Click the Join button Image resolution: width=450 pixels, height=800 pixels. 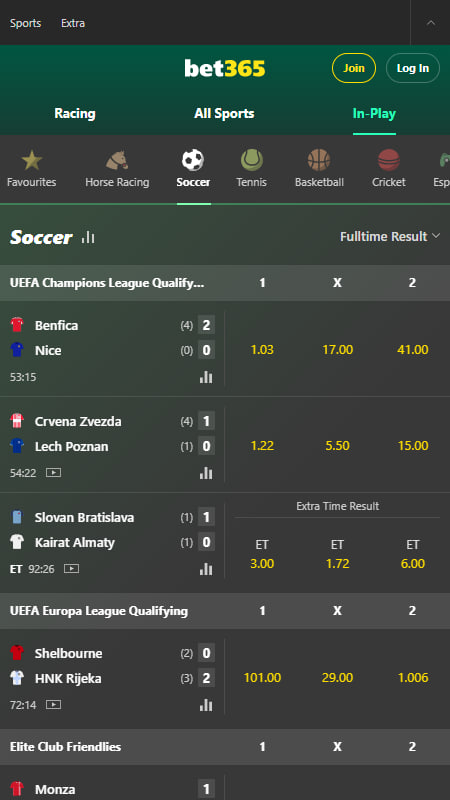354,68
